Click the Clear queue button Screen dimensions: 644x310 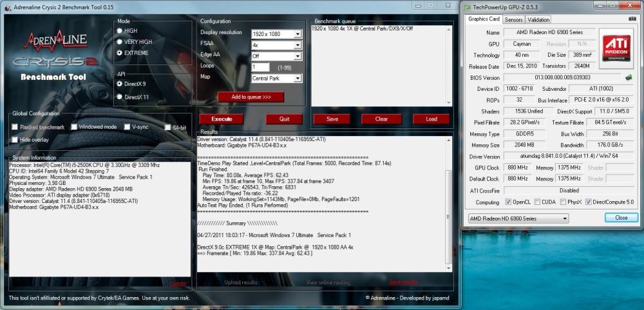pos(381,119)
